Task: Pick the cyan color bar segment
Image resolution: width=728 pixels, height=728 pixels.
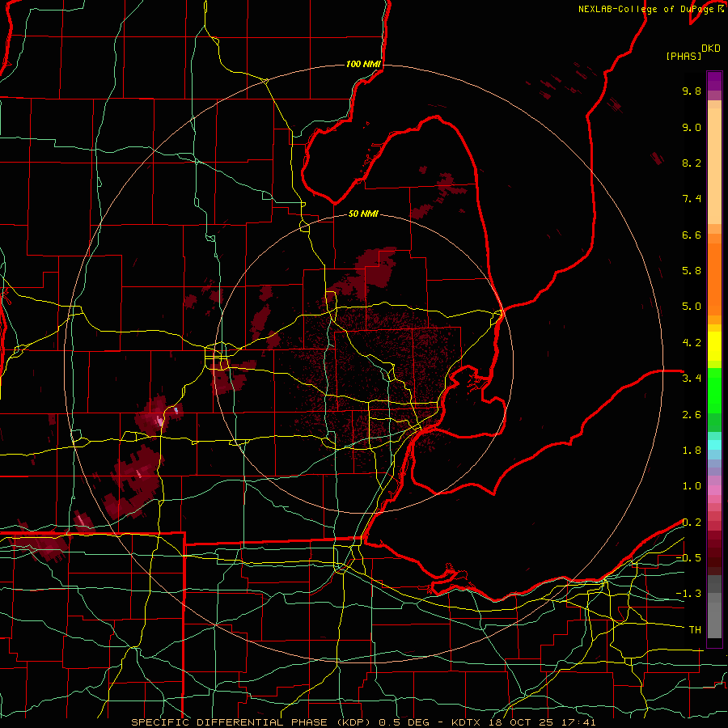Action: click(714, 445)
